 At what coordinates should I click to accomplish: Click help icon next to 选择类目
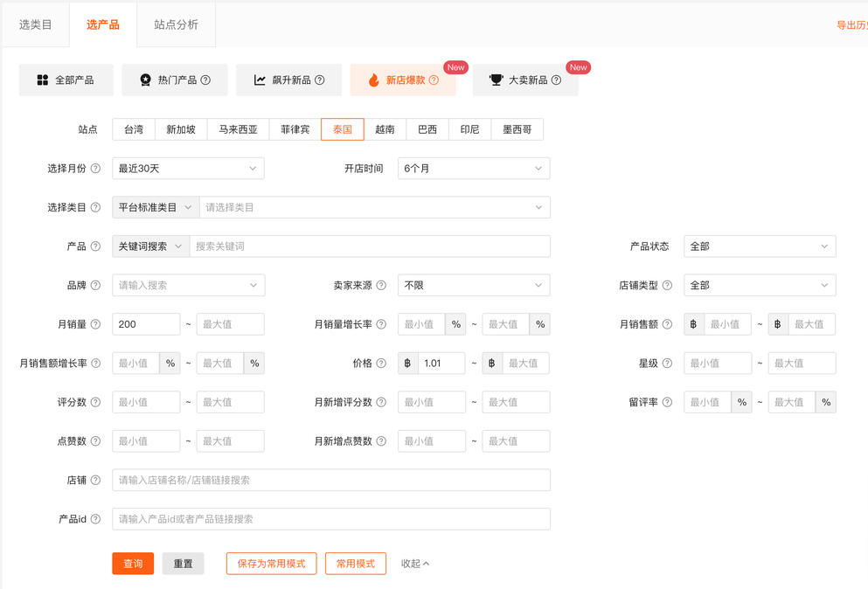(x=96, y=208)
